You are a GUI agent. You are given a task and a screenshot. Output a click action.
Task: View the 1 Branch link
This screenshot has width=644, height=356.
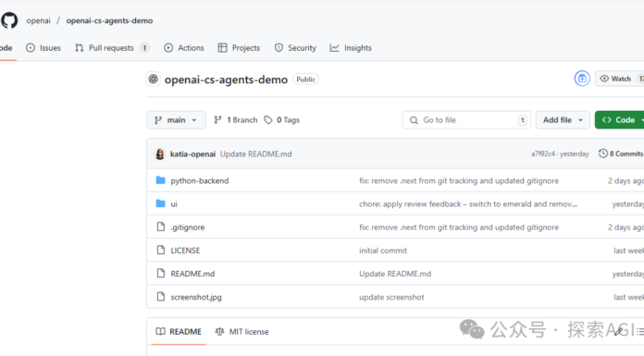coord(236,120)
